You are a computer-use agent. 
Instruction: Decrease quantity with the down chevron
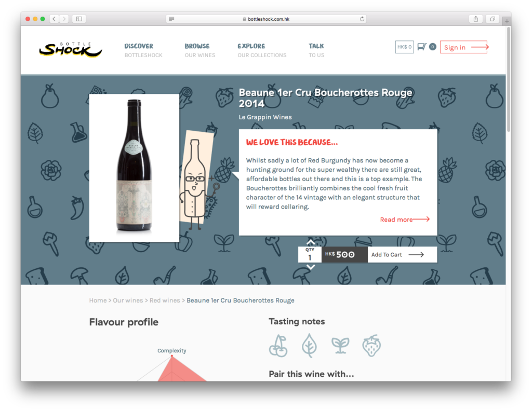(311, 267)
